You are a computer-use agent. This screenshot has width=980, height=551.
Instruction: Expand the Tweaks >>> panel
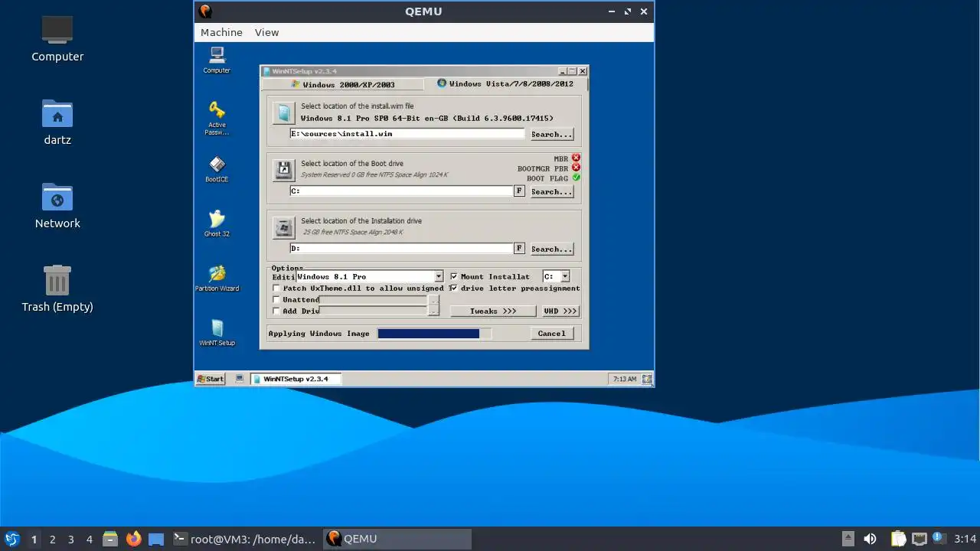coord(492,311)
